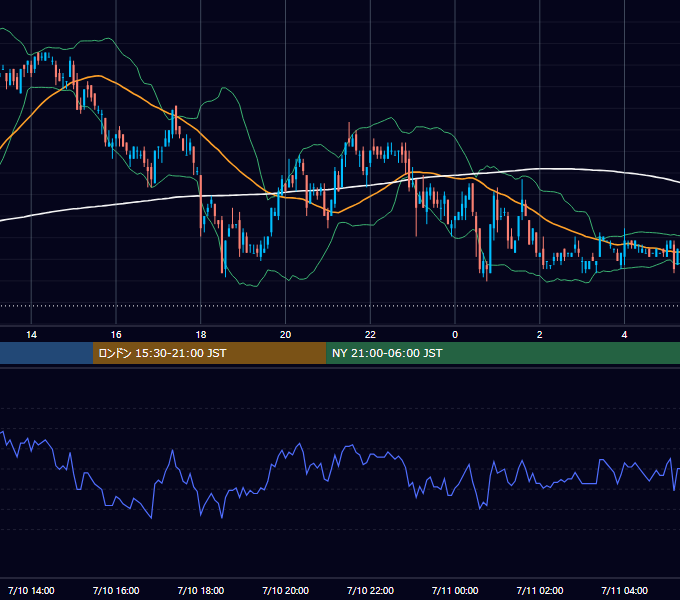Click the 7/11 02:00 label on indicator axis
This screenshot has height=600, width=680.
(540, 590)
